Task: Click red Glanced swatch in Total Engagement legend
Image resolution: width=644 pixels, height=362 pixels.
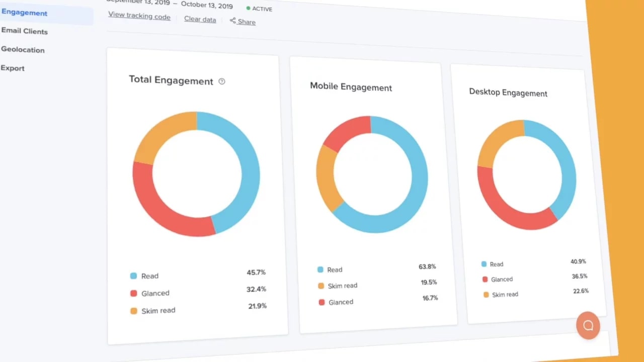Action: pos(134,293)
